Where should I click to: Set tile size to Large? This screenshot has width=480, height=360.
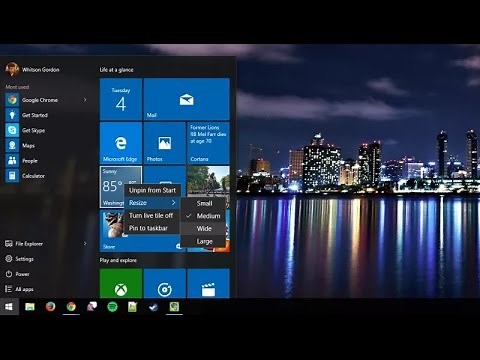(x=203, y=241)
